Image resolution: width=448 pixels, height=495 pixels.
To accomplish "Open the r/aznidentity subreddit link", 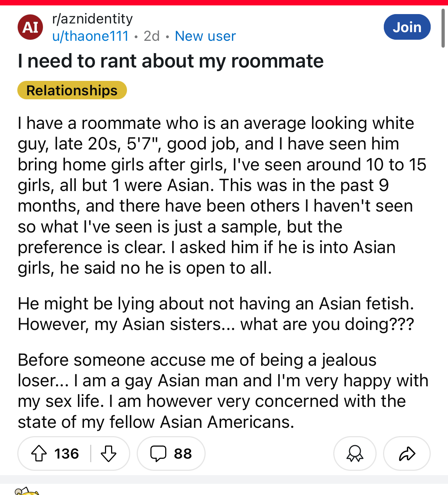I will [92, 18].
